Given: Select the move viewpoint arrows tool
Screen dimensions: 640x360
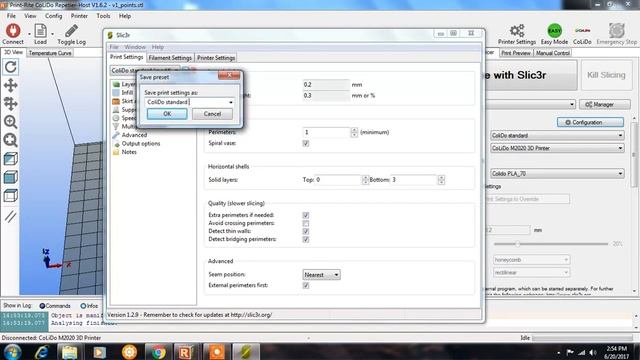Looking at the screenshot, I should pyautogui.click(x=11, y=85).
